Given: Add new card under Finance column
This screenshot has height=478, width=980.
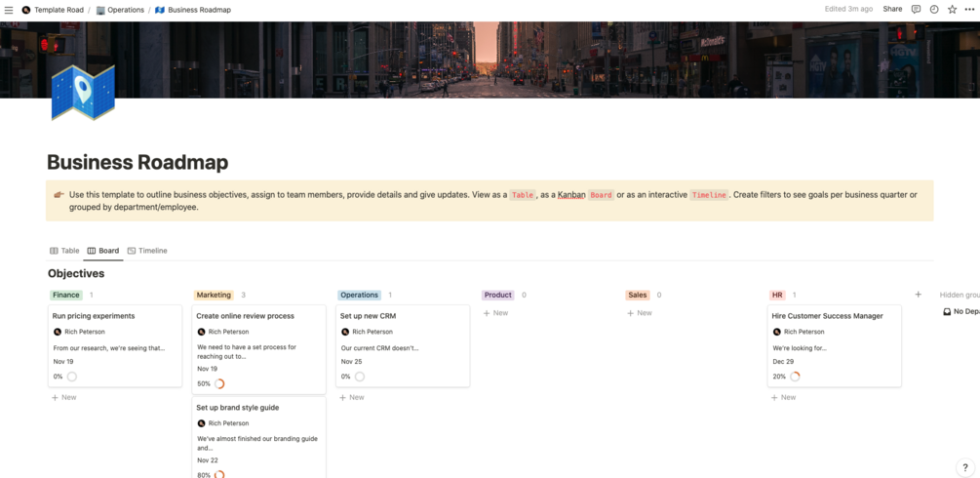Looking at the screenshot, I should click(x=63, y=397).
